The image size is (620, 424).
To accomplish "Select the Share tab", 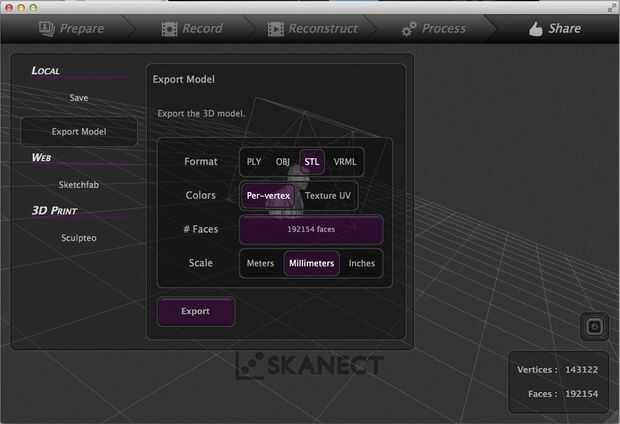I will tap(555, 28).
